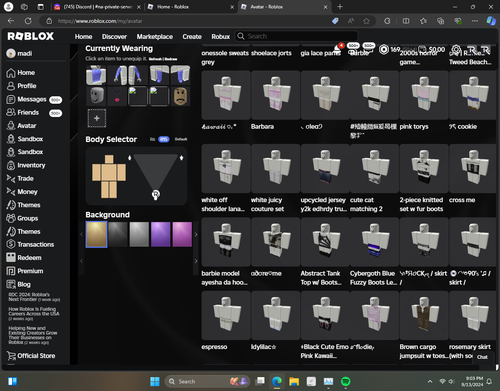Image resolution: width=500 pixels, height=391 pixels.
Task: Click the Roblox search field
Action: click(297, 36)
